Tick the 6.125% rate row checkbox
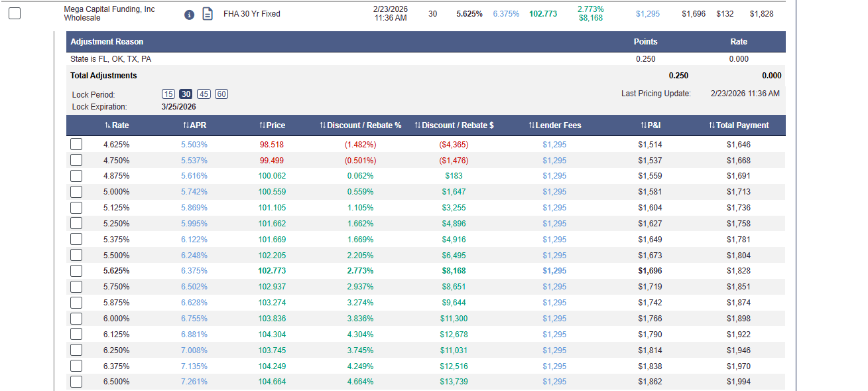This screenshot has height=391, width=868. (x=76, y=335)
